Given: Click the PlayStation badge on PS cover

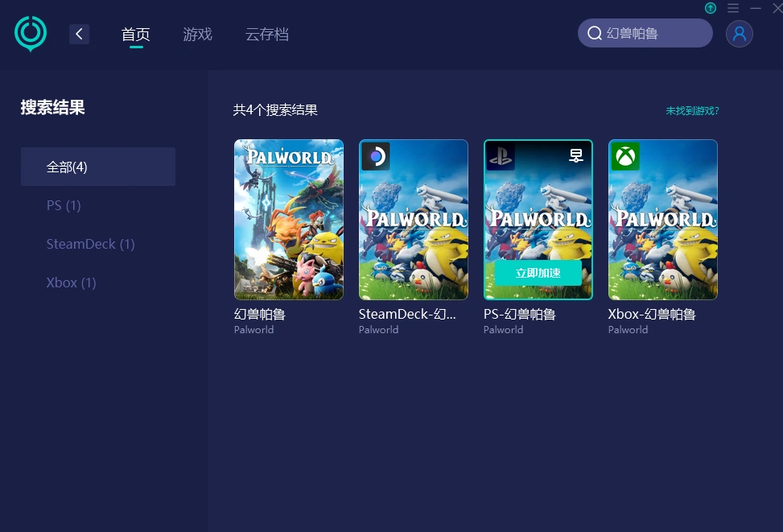Looking at the screenshot, I should (501, 156).
